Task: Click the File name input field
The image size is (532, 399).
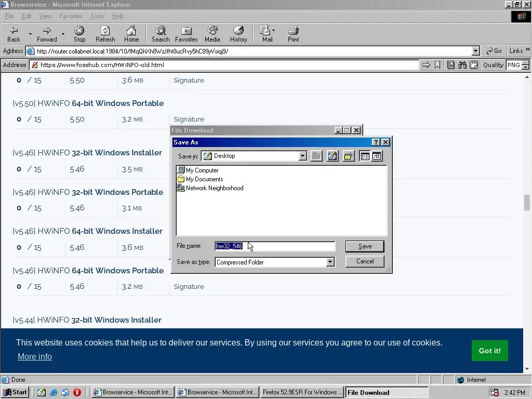Action: (275, 246)
